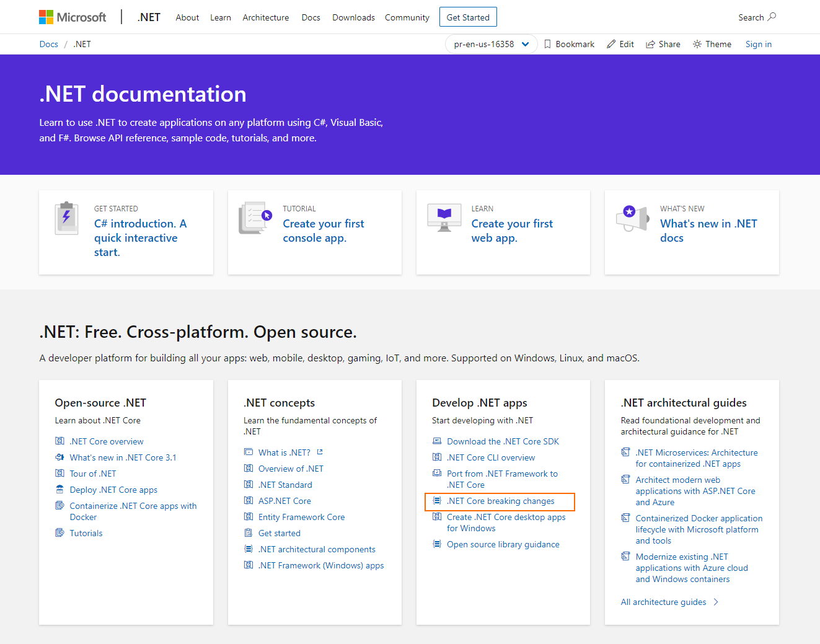Click the What's new megaphone icon
The image size is (820, 644).
(x=633, y=218)
